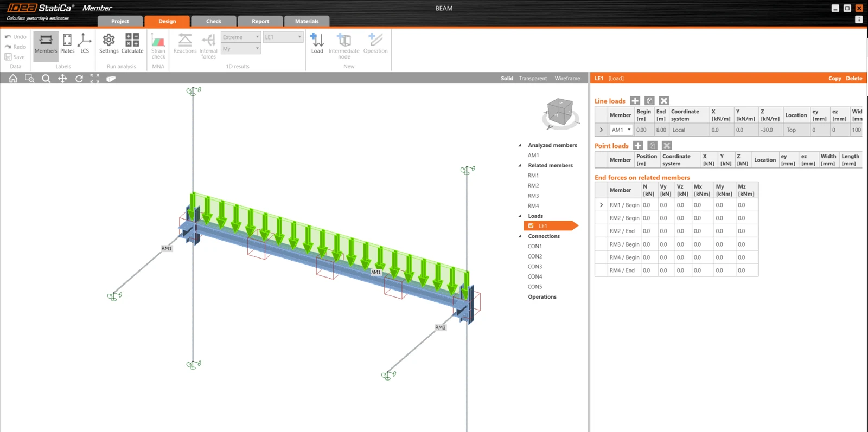Click Copy in LE1 header
The height and width of the screenshot is (432, 868).
834,79
